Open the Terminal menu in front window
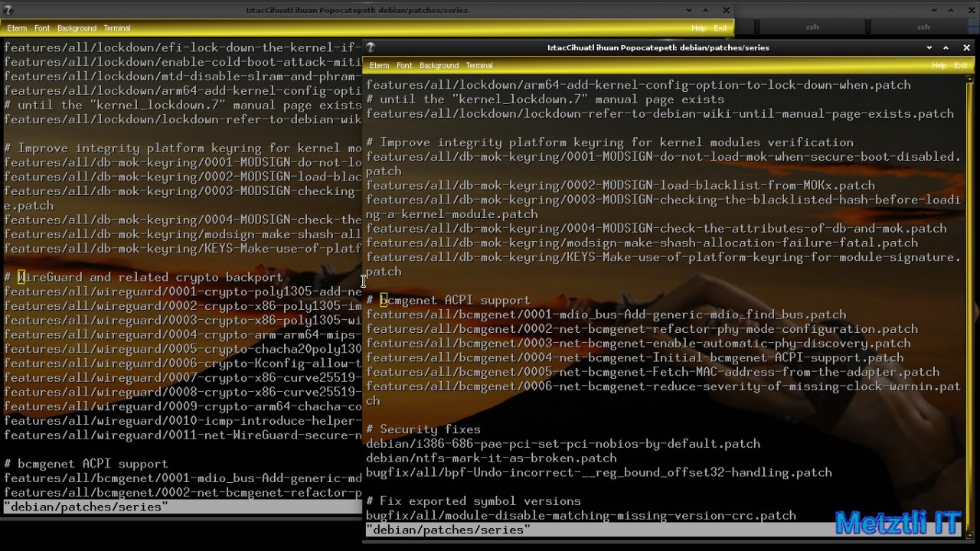 pos(479,66)
